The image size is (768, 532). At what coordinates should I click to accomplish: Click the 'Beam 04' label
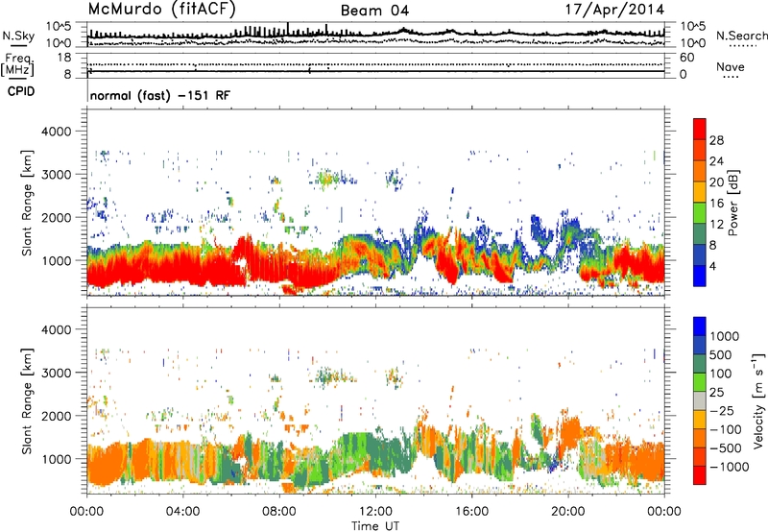374,11
